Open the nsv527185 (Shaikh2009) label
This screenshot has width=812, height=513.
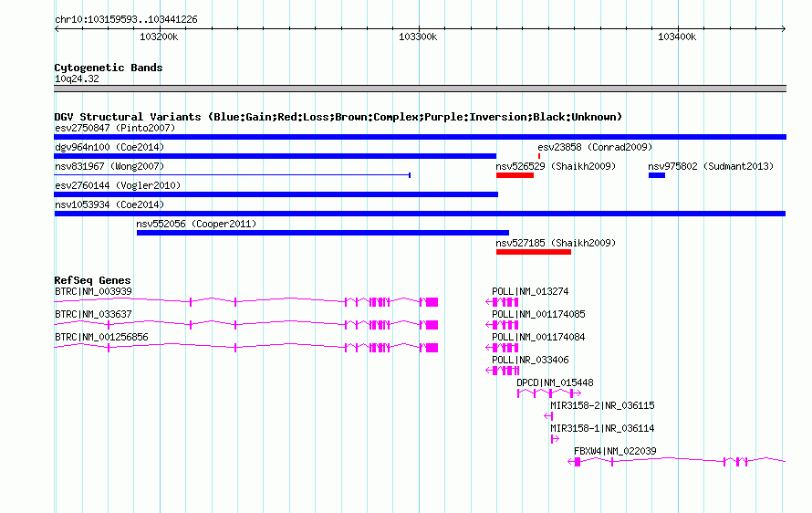[556, 243]
